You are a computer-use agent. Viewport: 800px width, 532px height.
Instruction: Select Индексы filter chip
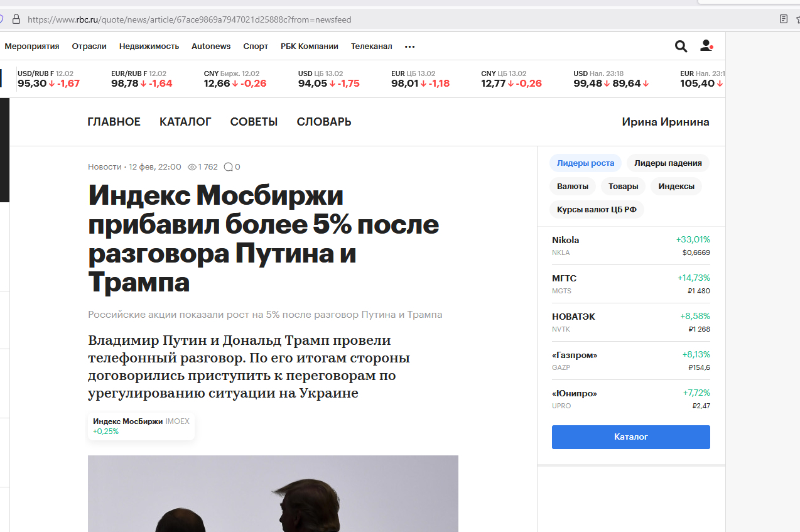coord(676,187)
